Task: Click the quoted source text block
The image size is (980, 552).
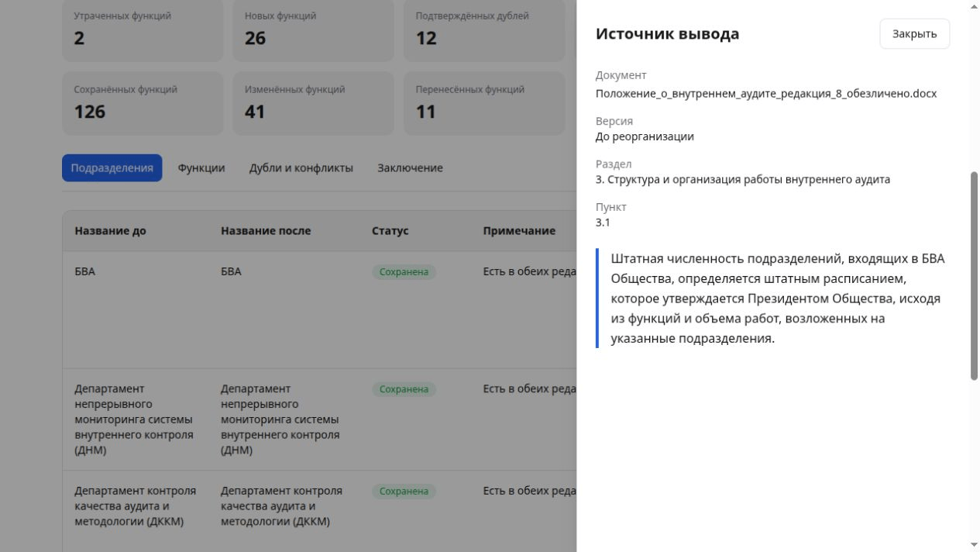Action: click(x=772, y=298)
